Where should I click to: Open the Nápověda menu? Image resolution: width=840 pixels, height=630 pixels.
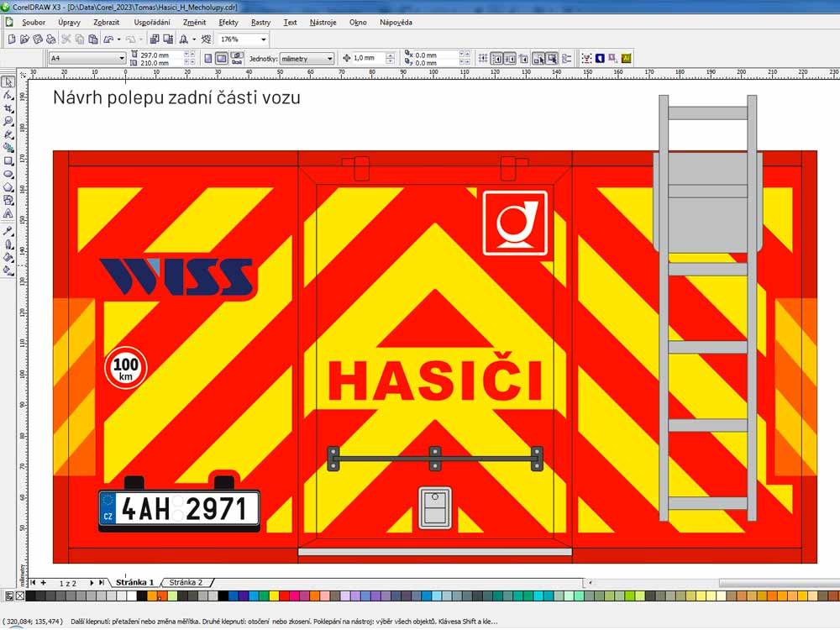(396, 23)
